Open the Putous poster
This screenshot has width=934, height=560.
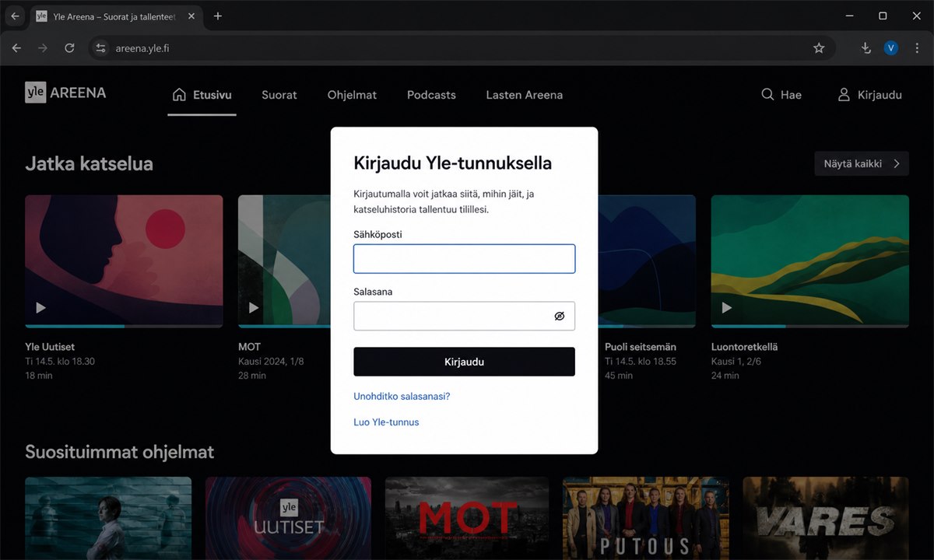(x=646, y=518)
